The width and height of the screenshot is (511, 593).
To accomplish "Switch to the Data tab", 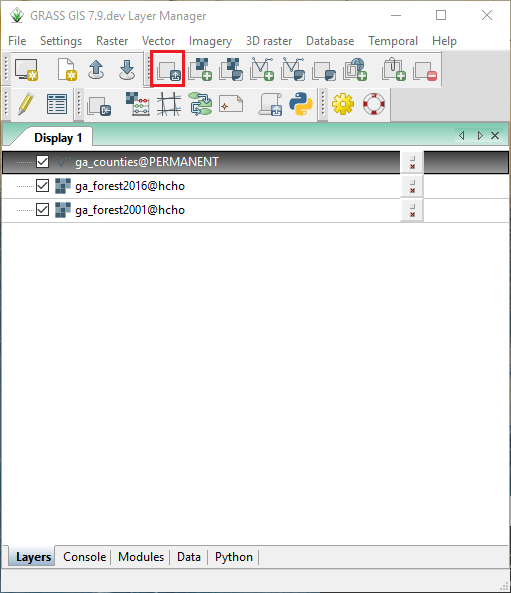I will tap(189, 557).
